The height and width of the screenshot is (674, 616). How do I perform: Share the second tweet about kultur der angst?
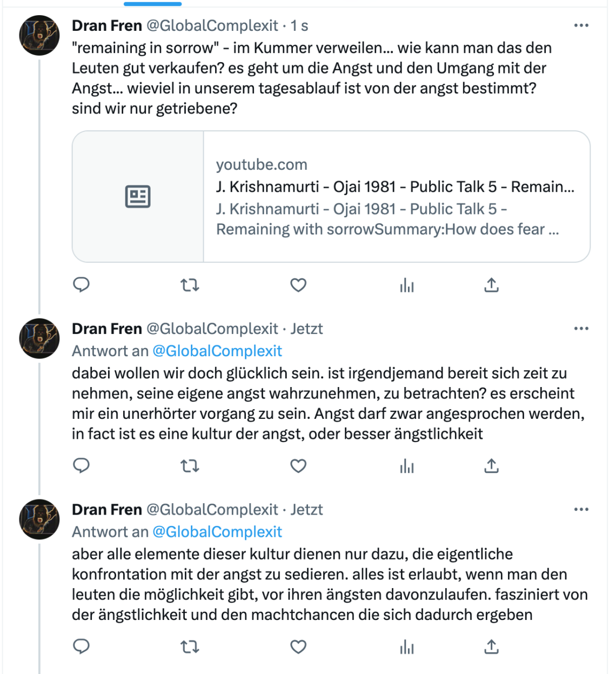pyautogui.click(x=491, y=465)
